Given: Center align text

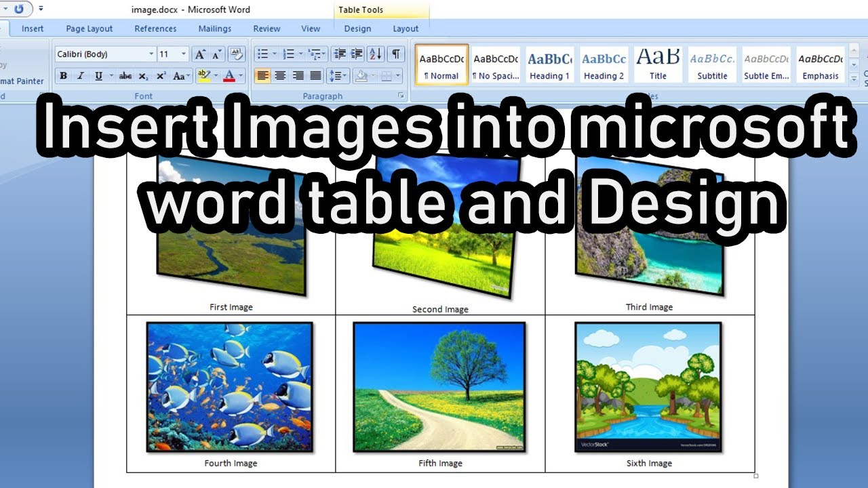Looking at the screenshot, I should (x=281, y=76).
